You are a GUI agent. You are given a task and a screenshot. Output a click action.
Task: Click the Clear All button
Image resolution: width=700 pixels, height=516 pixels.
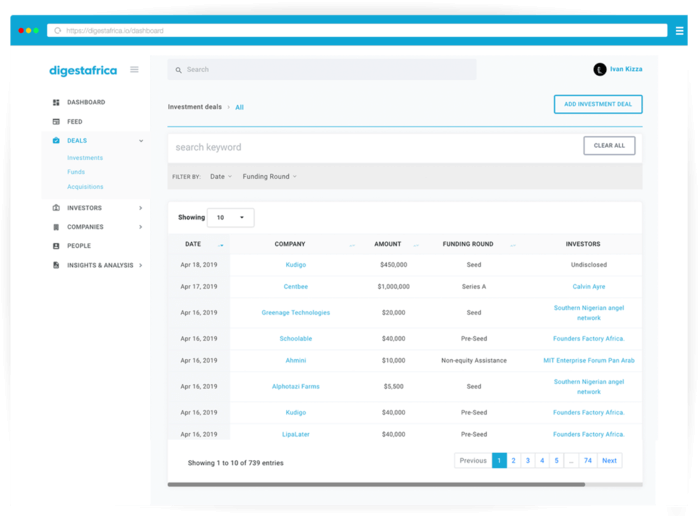coord(609,146)
